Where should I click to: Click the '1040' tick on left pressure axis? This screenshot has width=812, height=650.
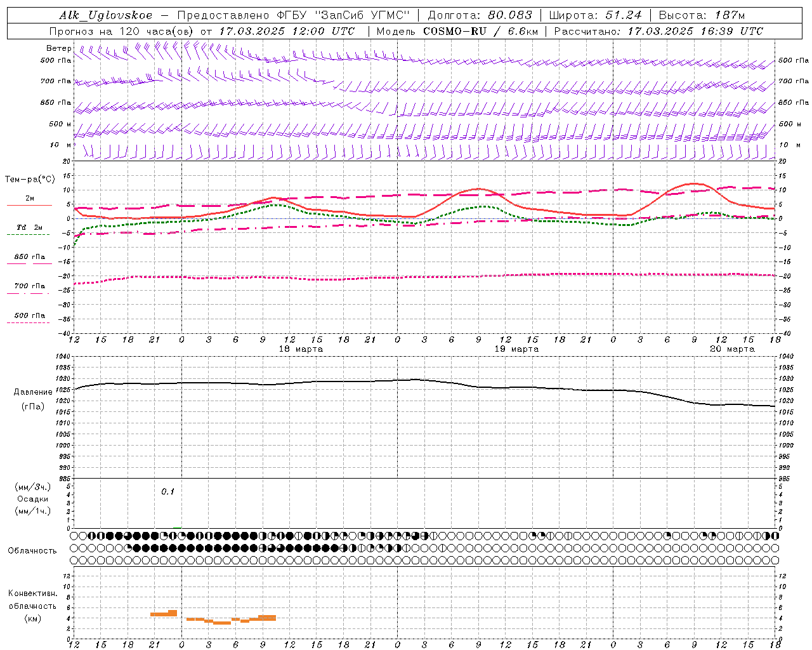pyautogui.click(x=62, y=357)
